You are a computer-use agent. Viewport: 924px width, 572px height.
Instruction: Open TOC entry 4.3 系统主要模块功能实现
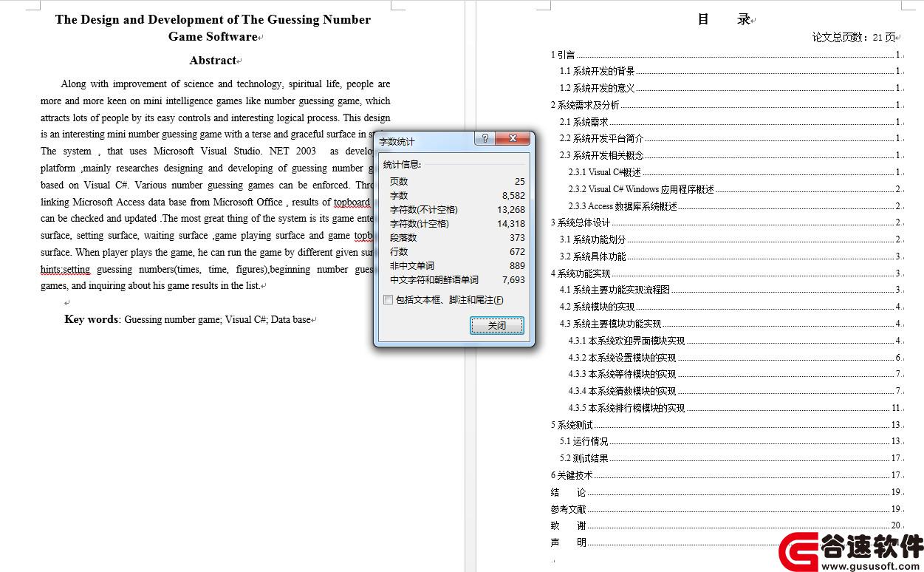(x=730, y=324)
